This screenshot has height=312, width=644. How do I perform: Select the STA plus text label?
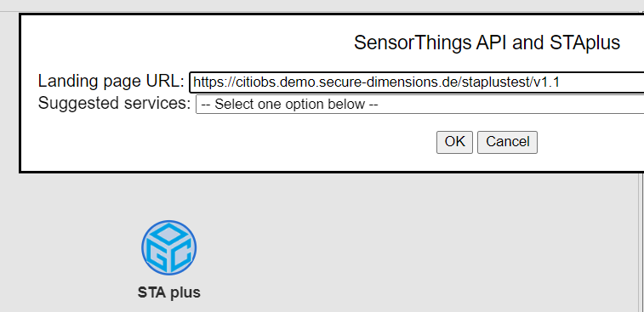[168, 292]
